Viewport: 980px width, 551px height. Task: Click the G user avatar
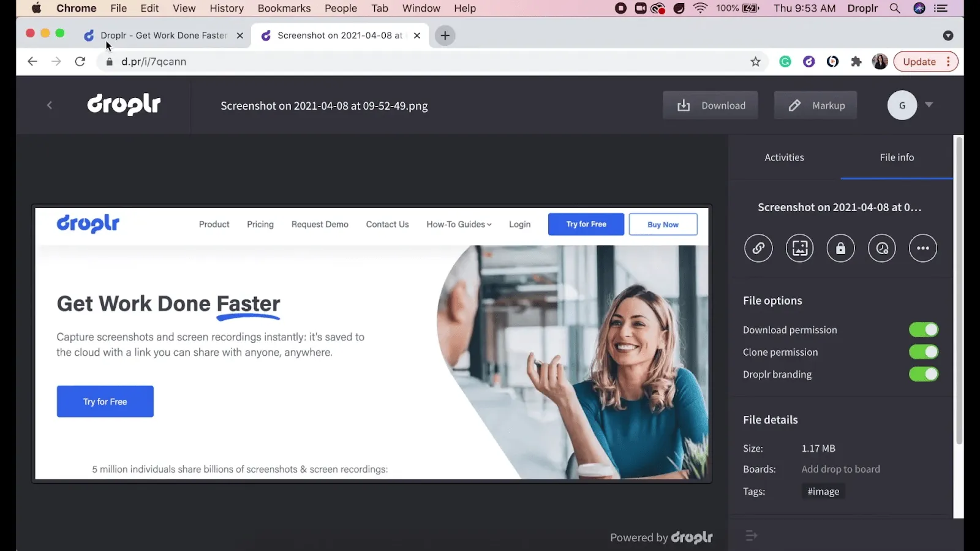(x=902, y=105)
